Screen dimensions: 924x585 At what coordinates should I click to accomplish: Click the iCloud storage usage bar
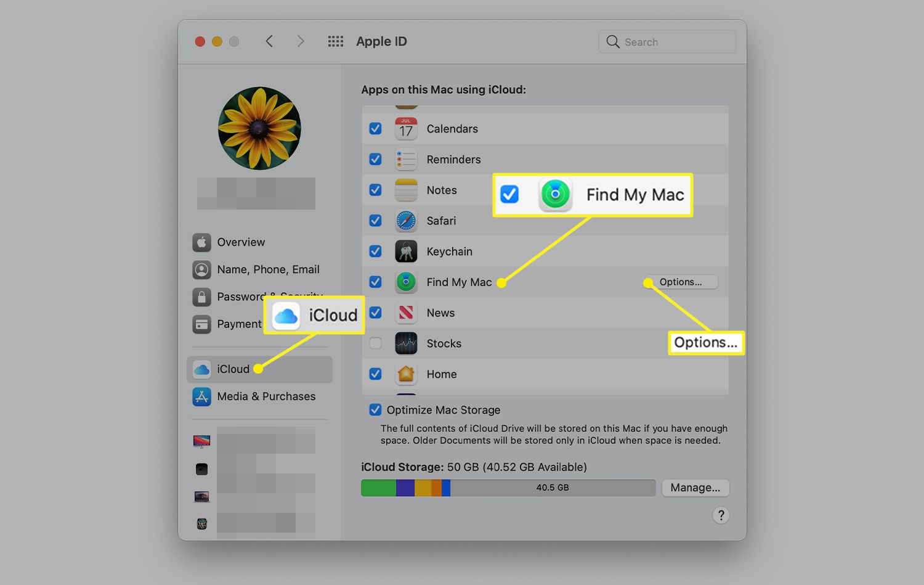pyautogui.click(x=508, y=488)
